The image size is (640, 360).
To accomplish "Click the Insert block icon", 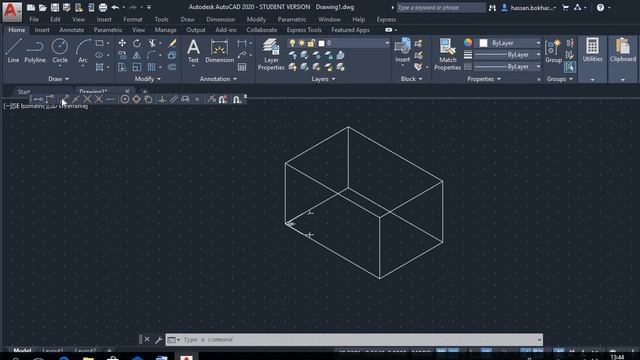I will 402,50.
